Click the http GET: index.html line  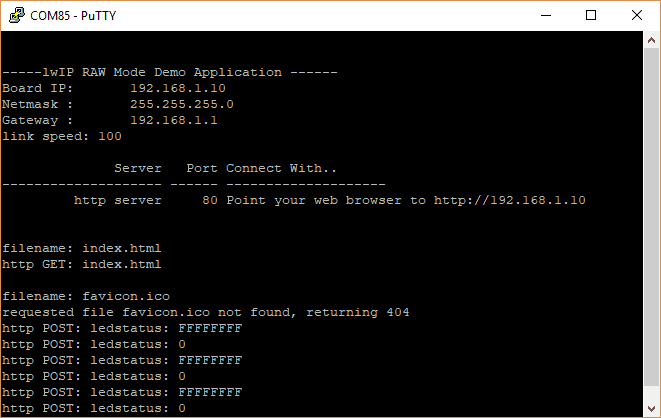point(82,264)
